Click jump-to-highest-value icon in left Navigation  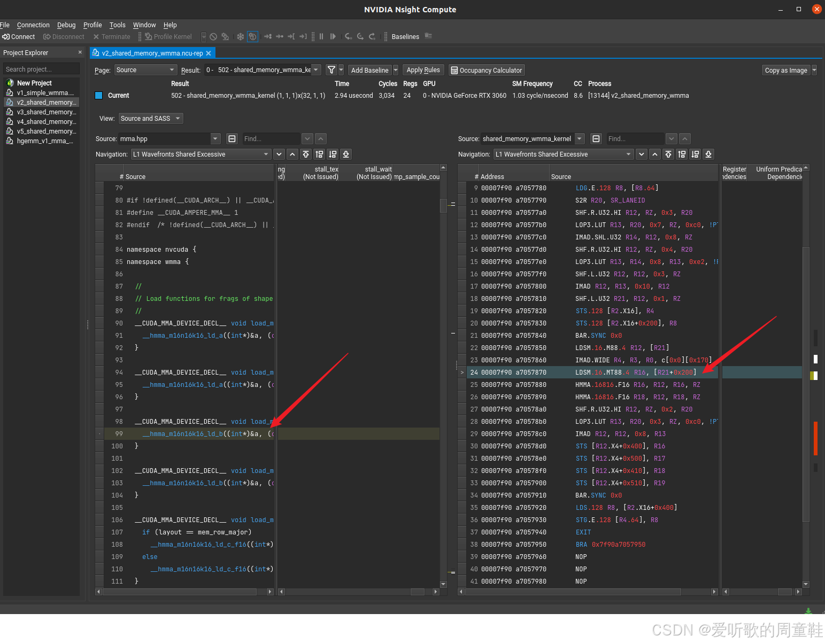306,154
